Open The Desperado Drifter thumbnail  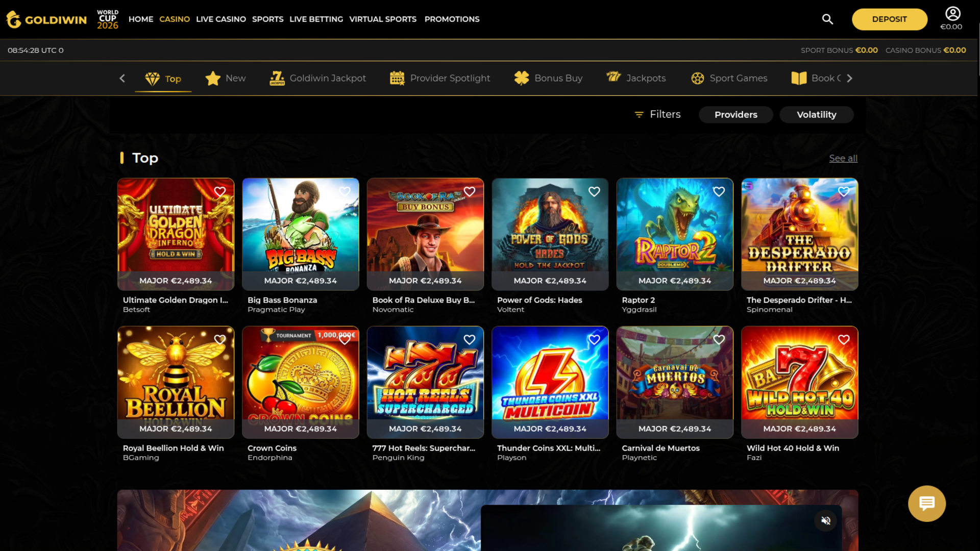click(x=799, y=234)
